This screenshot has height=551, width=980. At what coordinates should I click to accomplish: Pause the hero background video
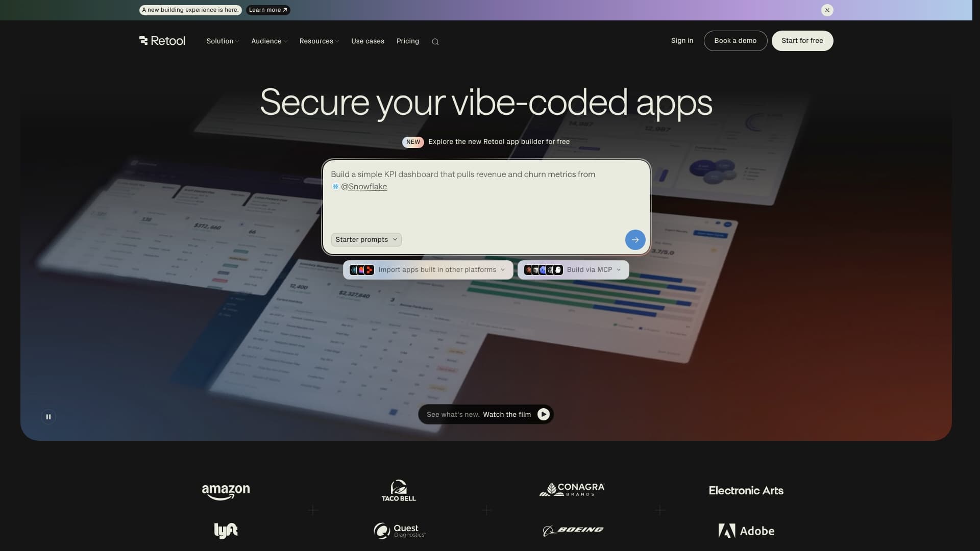[x=48, y=417]
